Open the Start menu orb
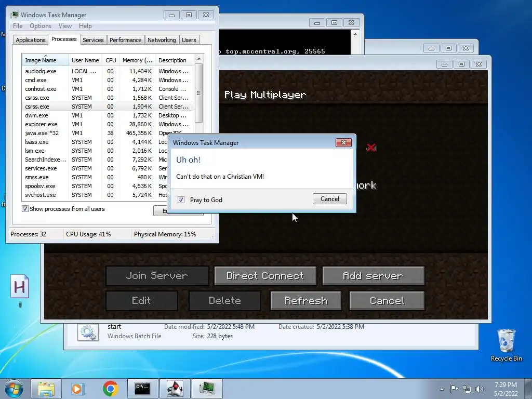Screen dimensions: 532x399 click(14, 389)
